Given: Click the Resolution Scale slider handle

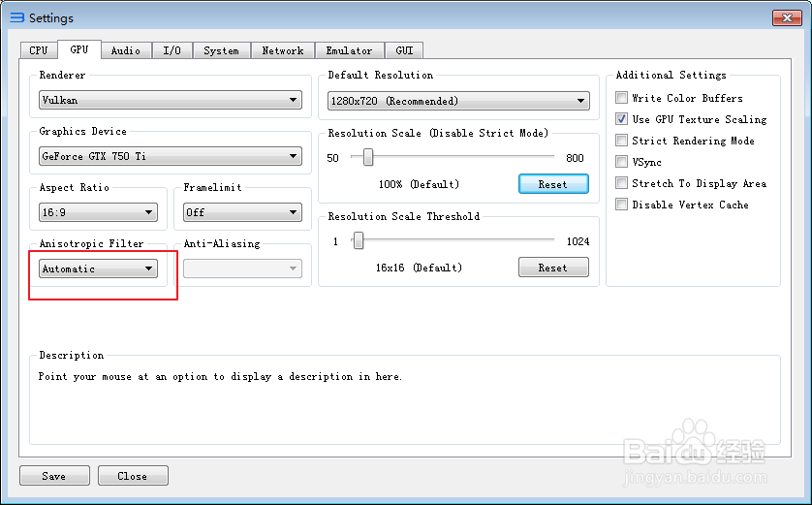Looking at the screenshot, I should click(x=368, y=157).
